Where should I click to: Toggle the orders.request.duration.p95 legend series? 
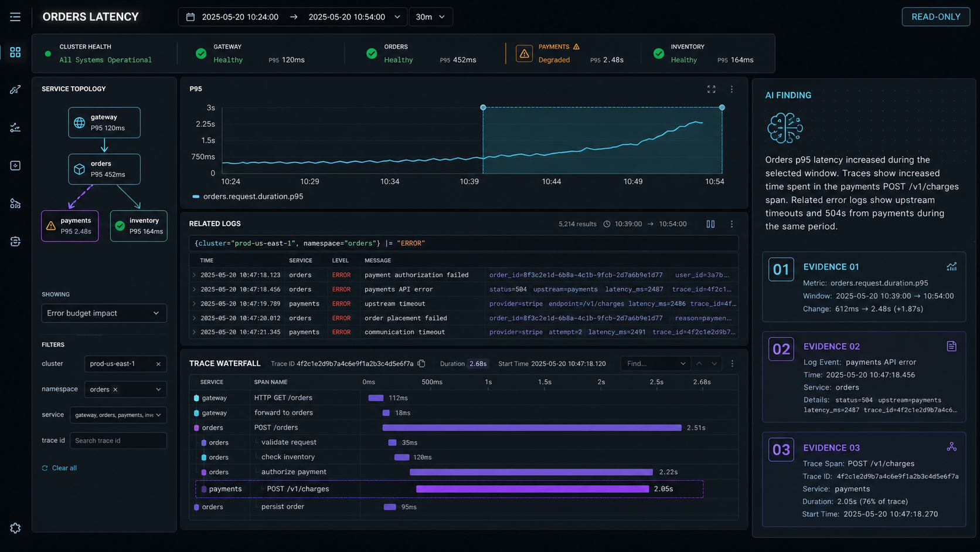click(248, 197)
